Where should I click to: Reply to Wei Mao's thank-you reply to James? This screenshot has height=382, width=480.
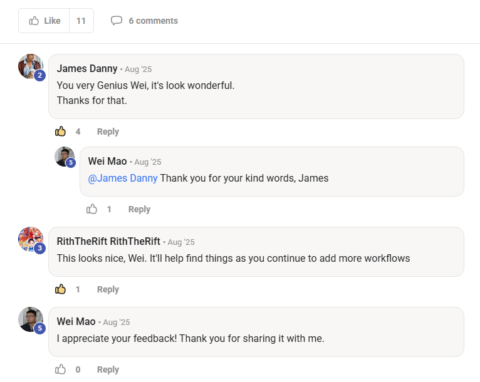(139, 209)
